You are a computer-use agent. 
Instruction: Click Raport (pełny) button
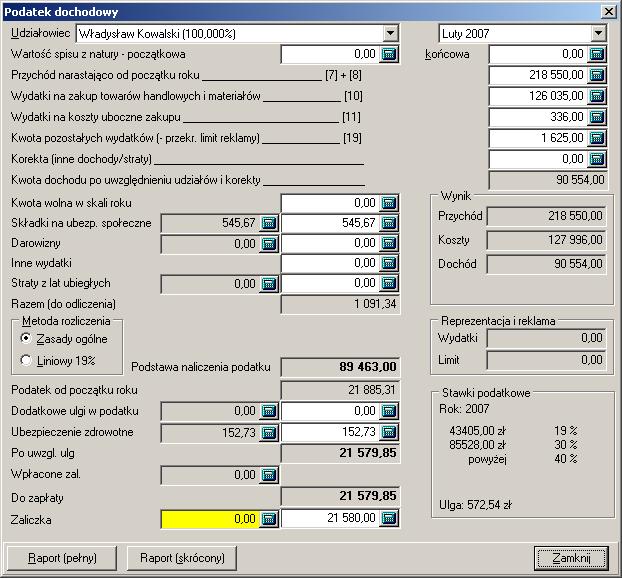(x=62, y=558)
